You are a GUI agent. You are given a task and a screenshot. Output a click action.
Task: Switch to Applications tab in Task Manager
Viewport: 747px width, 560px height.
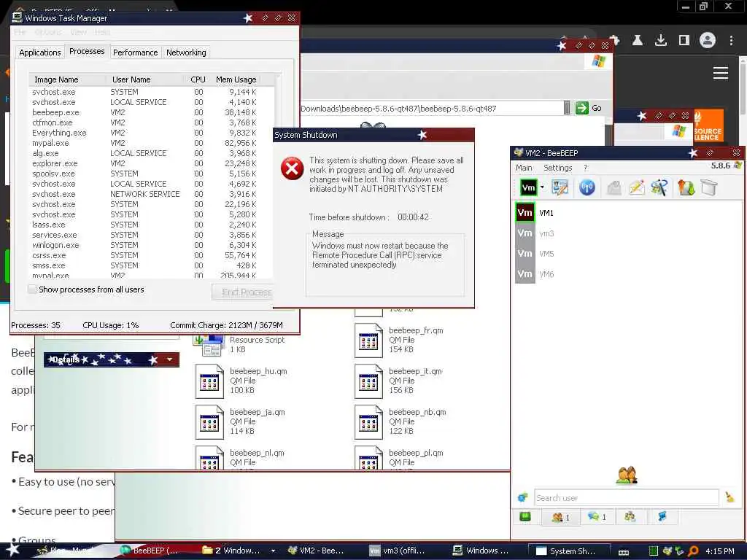(x=40, y=52)
